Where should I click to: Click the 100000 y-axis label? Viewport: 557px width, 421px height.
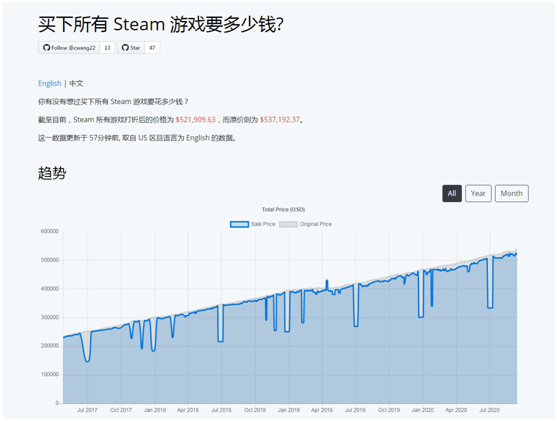[x=50, y=374]
